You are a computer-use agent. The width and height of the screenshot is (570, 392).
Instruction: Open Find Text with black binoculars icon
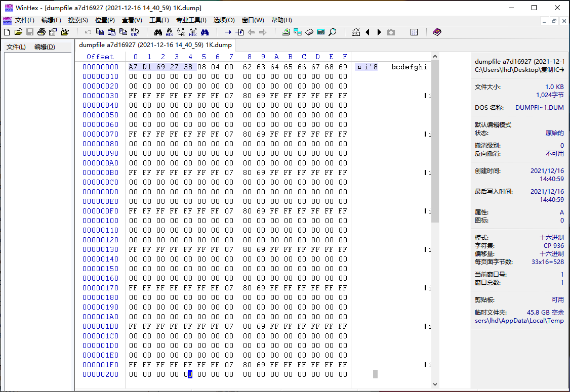click(158, 32)
